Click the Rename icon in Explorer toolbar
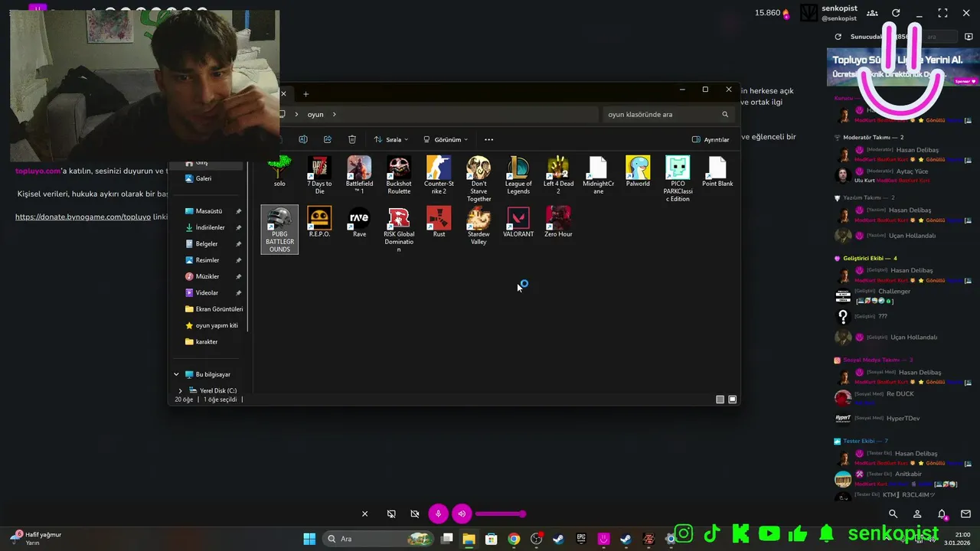Image resolution: width=980 pixels, height=551 pixels. click(x=303, y=139)
